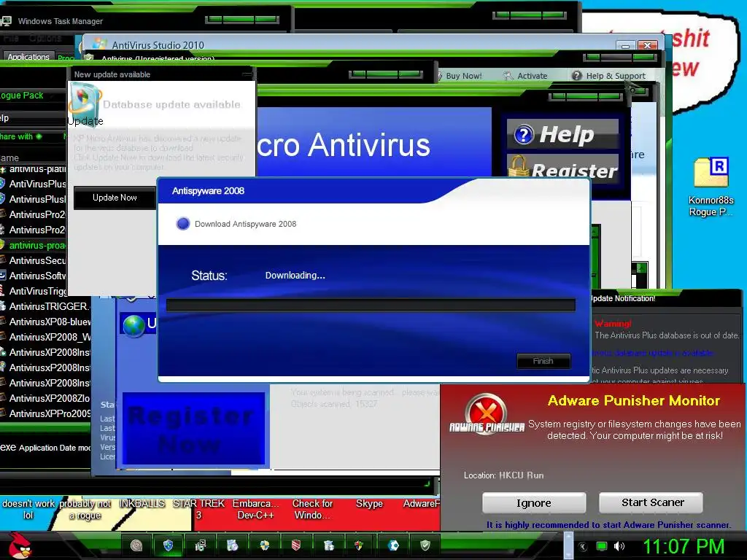Viewport: 747px width, 560px height.
Task: Select AntivirusTRIGGER entry in the file list
Action: [45, 306]
